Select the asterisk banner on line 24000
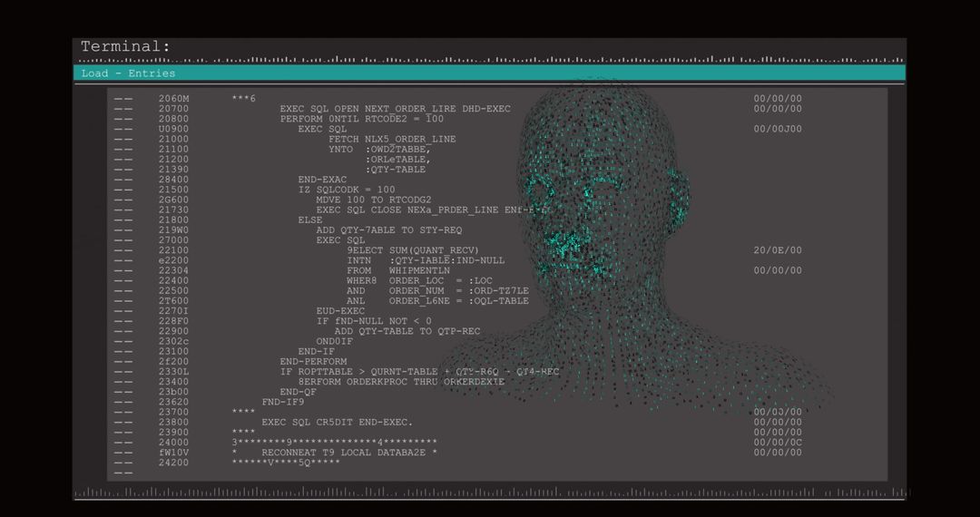 click(334, 443)
